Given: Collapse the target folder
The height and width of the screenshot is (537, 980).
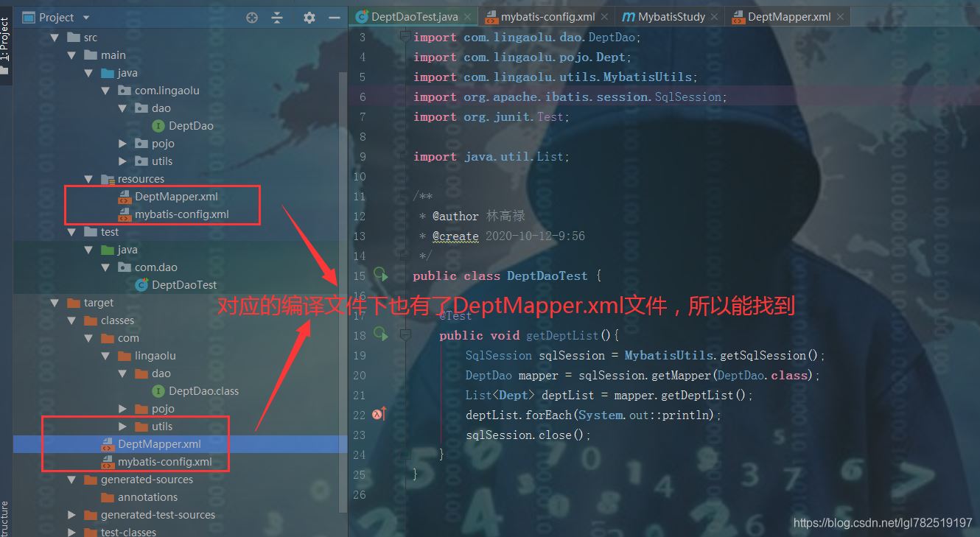Looking at the screenshot, I should pos(55,303).
